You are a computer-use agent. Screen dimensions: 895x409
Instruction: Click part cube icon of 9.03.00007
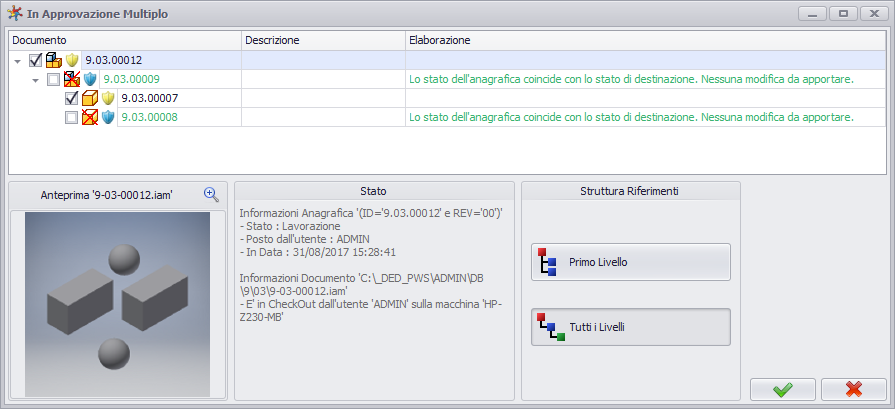pos(90,98)
